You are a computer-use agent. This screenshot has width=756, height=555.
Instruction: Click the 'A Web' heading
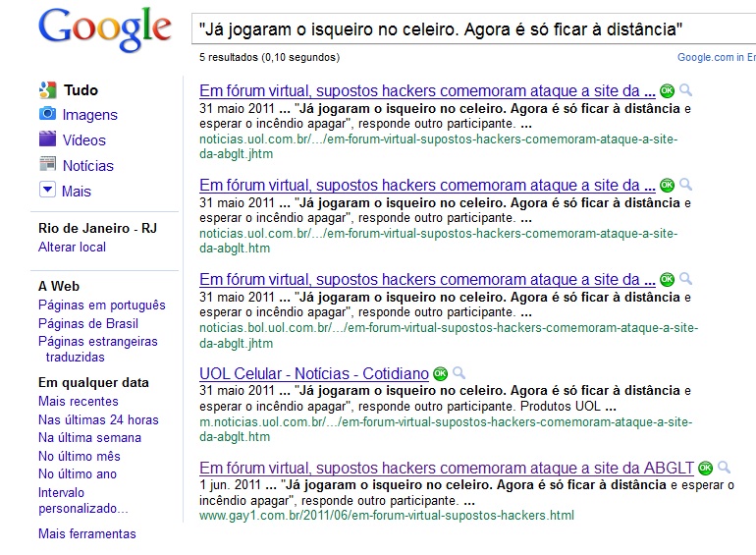click(59, 286)
